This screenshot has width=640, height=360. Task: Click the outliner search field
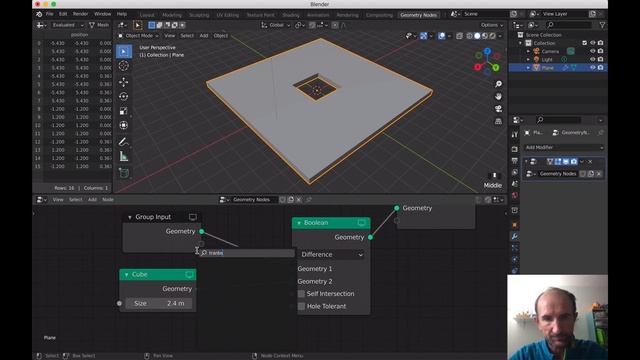569,25
